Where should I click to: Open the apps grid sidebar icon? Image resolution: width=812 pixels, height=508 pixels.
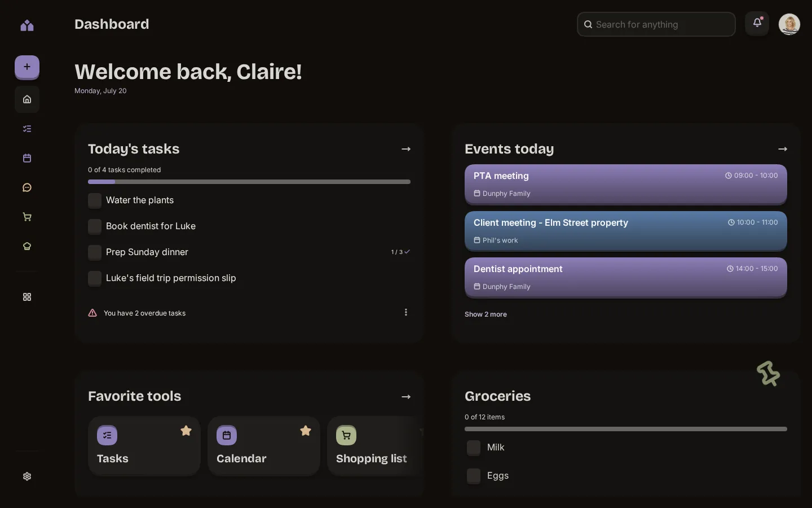(27, 297)
